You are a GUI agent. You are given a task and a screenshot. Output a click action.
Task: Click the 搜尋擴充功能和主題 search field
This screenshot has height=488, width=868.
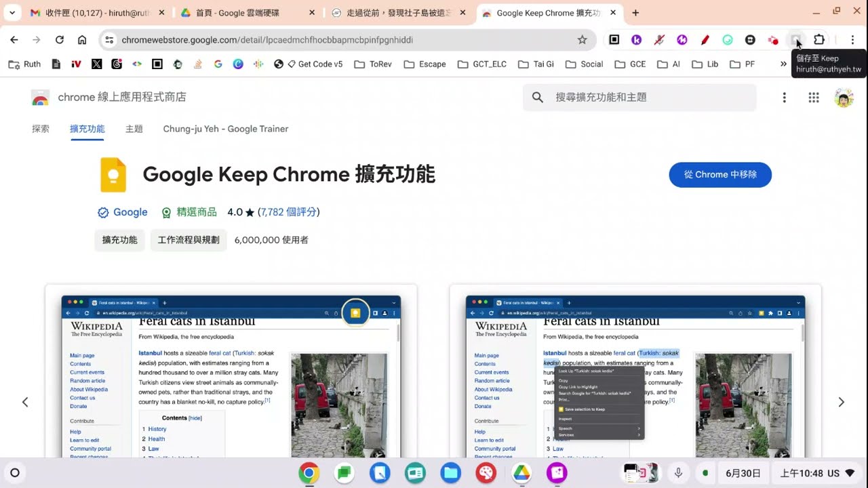[639, 98]
